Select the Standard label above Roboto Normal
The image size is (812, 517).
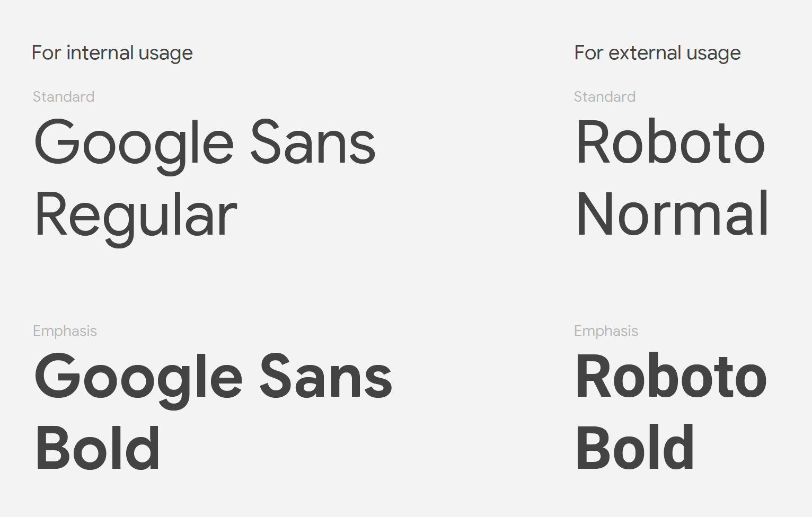pyautogui.click(x=605, y=96)
